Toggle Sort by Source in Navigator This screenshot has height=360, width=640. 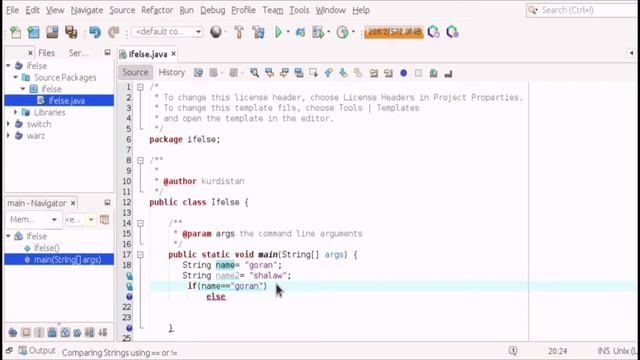103,333
